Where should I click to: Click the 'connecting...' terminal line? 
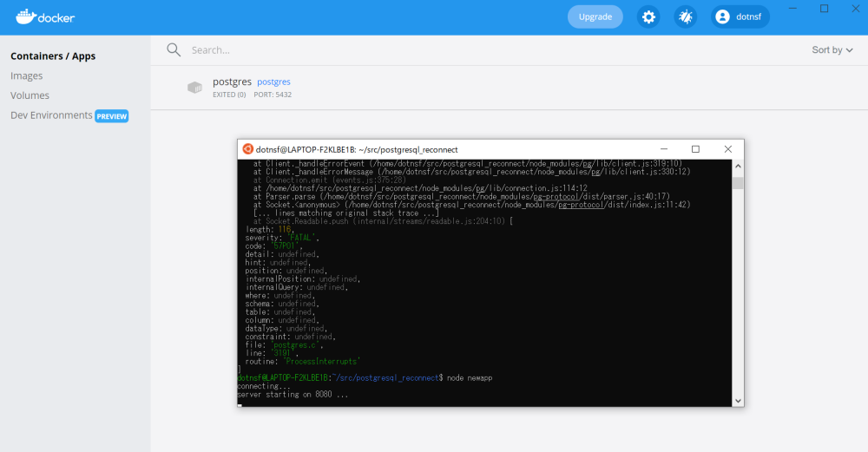pyautogui.click(x=264, y=386)
